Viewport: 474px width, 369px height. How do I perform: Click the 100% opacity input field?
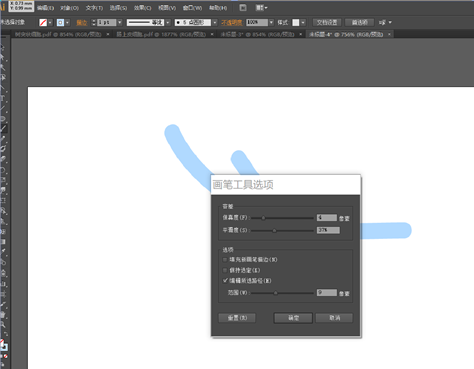pos(257,22)
